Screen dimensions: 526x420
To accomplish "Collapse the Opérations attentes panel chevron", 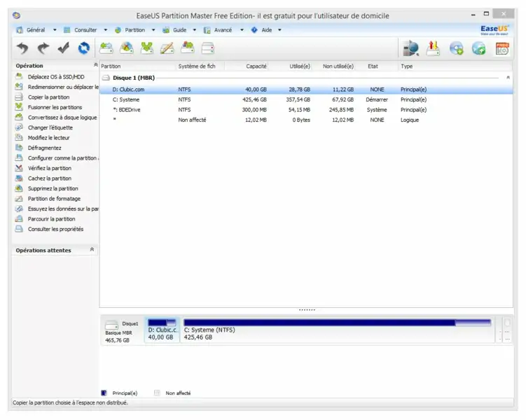I will click(92, 249).
